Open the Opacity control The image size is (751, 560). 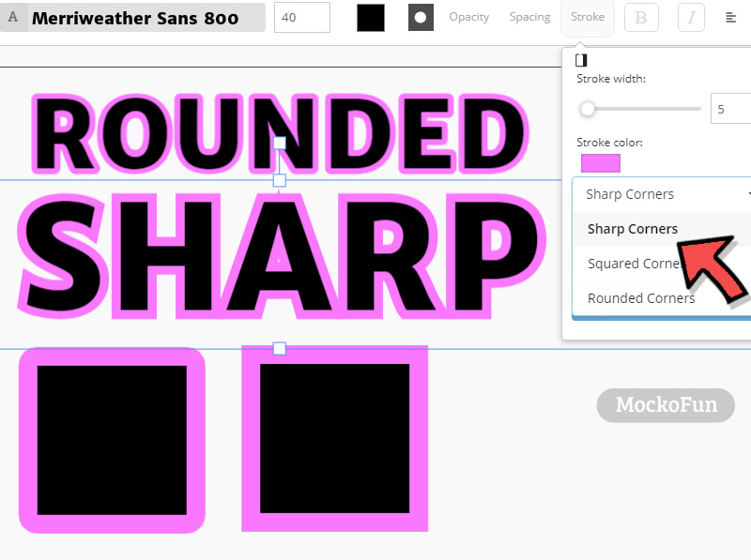coord(469,17)
